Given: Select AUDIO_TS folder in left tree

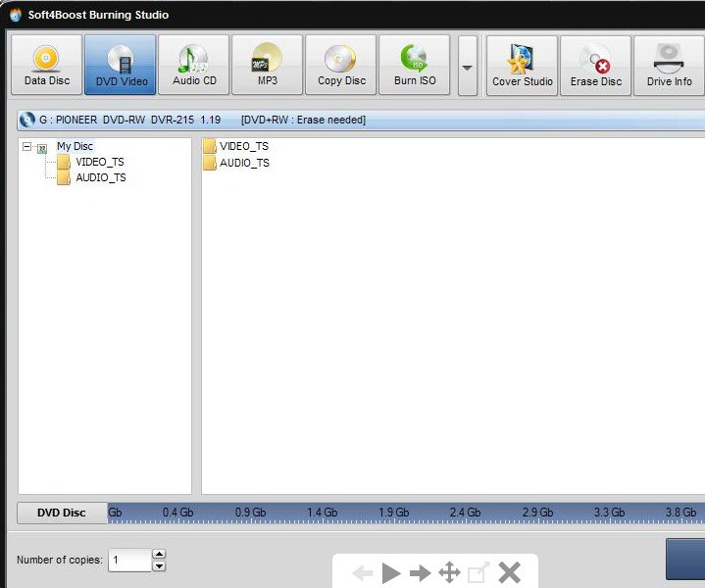Looking at the screenshot, I should click(101, 177).
